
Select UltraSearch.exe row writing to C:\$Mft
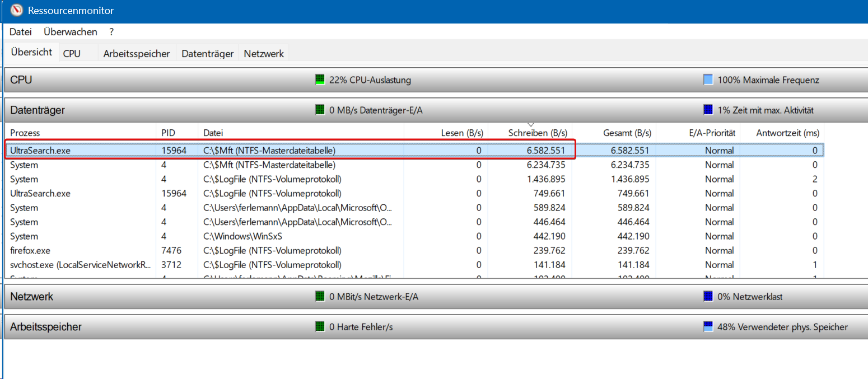coord(414,151)
